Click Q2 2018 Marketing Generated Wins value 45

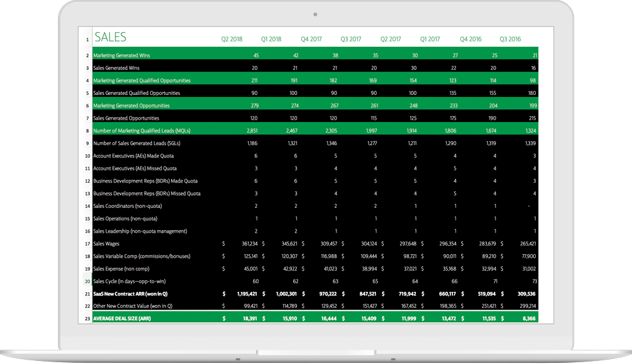[x=256, y=56]
